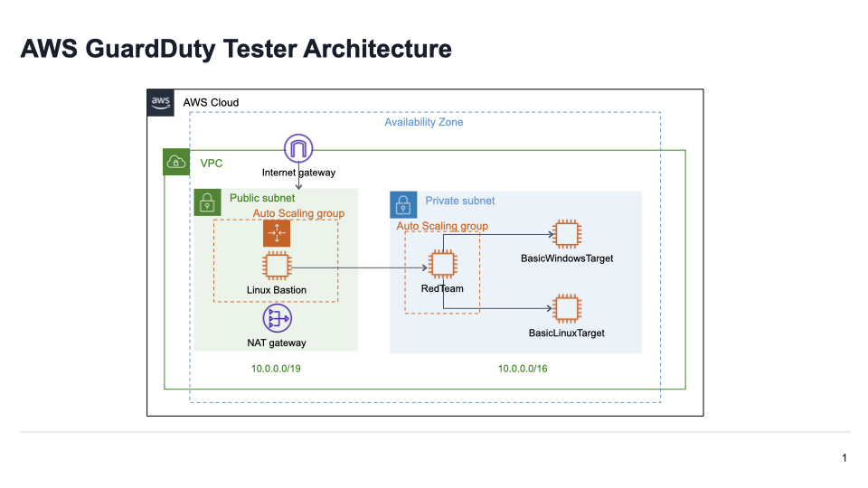Select the NAT gateway label
This screenshot has height=488, width=868.
pos(277,343)
